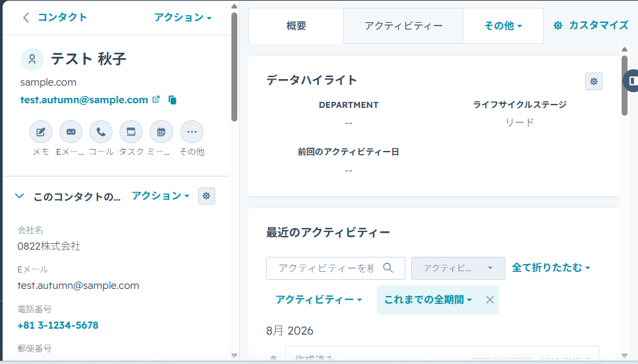Copy email address with copy icon
This screenshot has height=364, width=638.
tap(173, 100)
